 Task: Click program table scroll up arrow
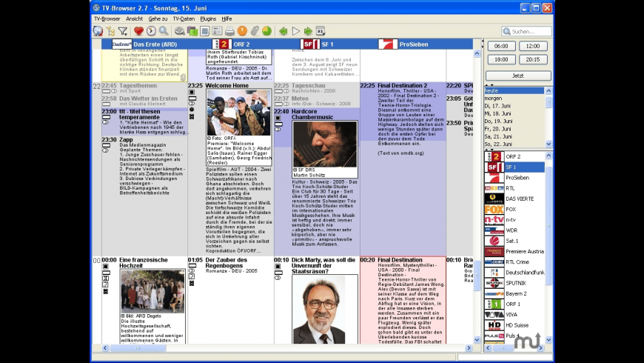coord(477,53)
